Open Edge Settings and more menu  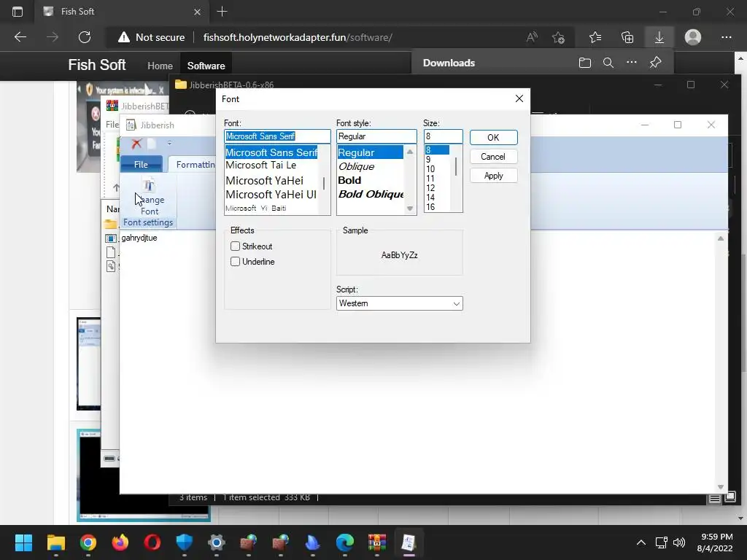(x=726, y=37)
